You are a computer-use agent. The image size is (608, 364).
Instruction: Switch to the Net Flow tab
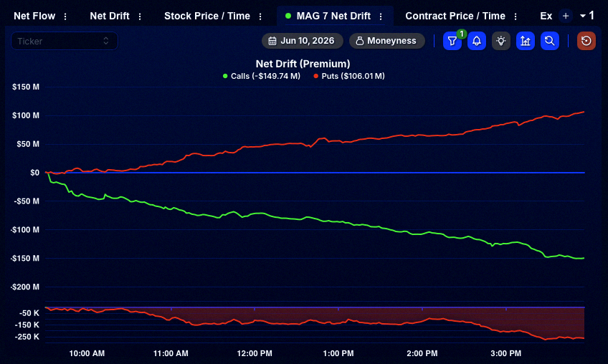click(x=34, y=16)
